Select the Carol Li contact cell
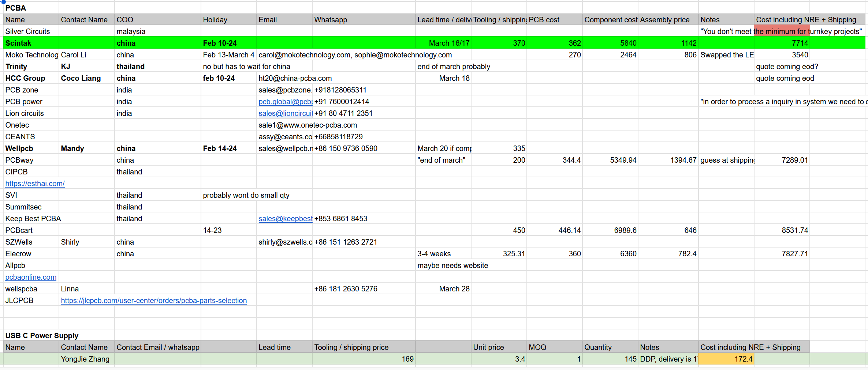Viewport: 868px width, 370px height. point(87,55)
